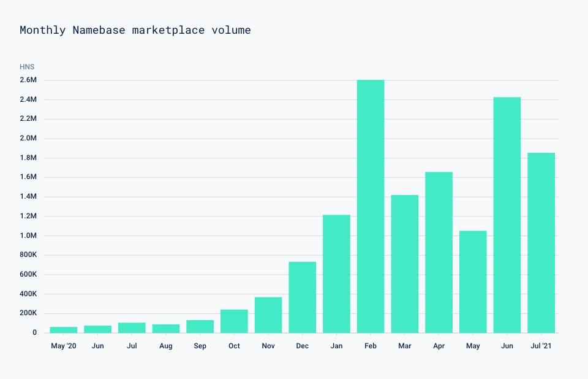The height and width of the screenshot is (379, 588).
Task: Click the Nov x-axis label
Action: pyautogui.click(x=268, y=346)
